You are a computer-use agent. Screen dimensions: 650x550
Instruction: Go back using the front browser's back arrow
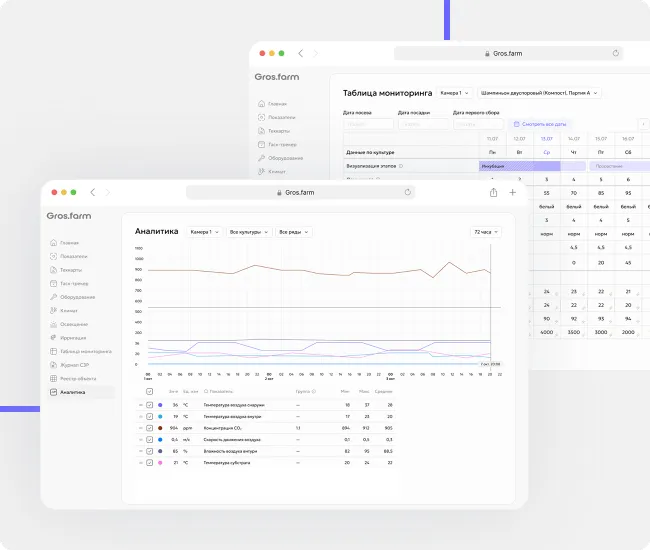coord(93,192)
